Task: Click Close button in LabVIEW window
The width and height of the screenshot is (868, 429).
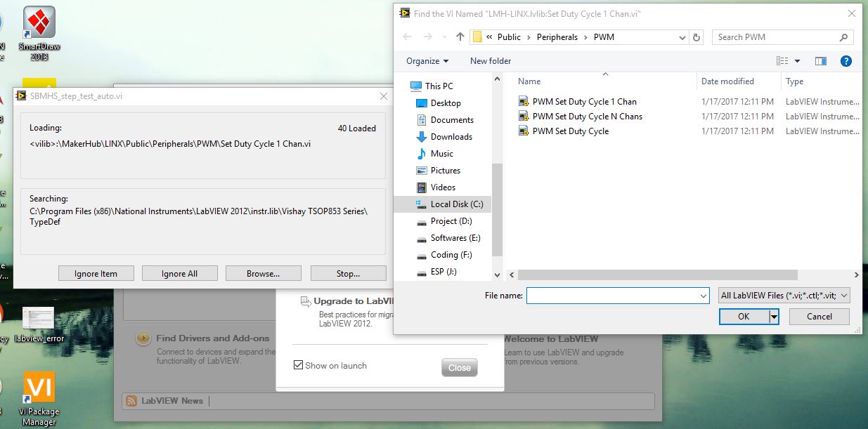Action: pos(460,367)
